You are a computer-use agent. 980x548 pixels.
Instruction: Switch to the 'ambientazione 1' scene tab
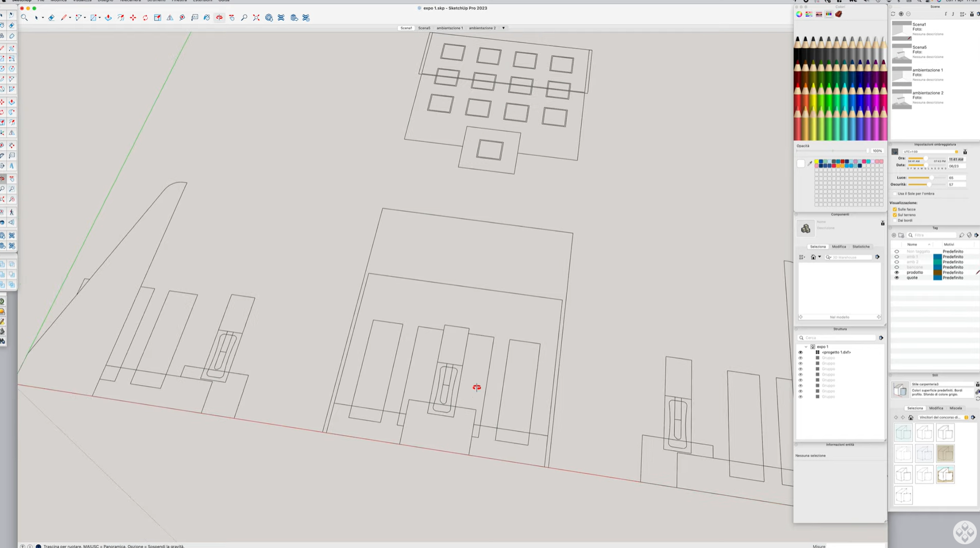449,28
